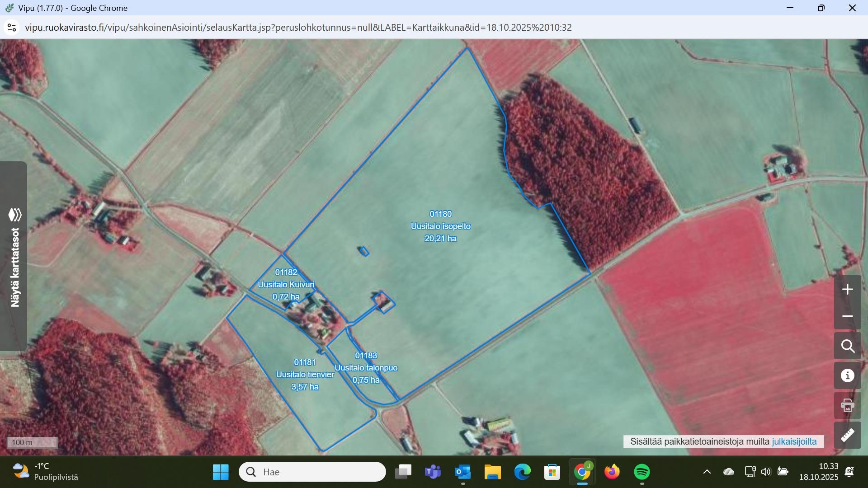Print the map with printer icon
Image resolution: width=868 pixels, height=488 pixels.
[847, 405]
